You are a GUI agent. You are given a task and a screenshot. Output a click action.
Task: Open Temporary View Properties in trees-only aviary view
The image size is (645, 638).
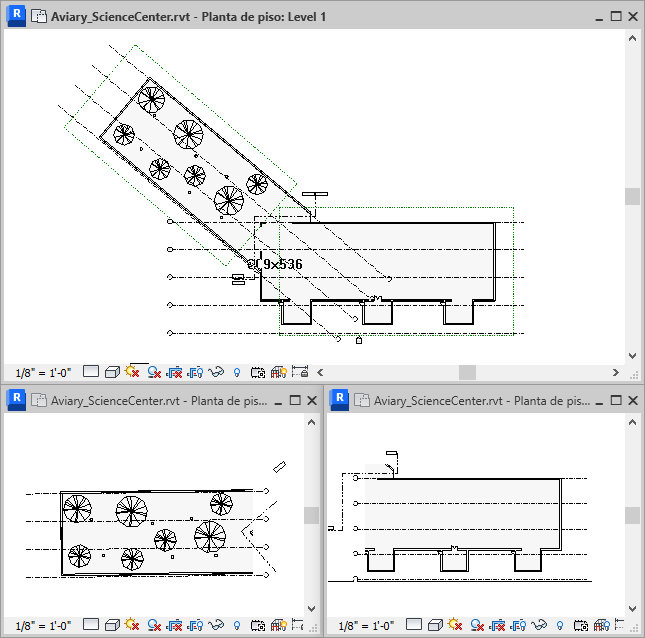click(x=258, y=626)
